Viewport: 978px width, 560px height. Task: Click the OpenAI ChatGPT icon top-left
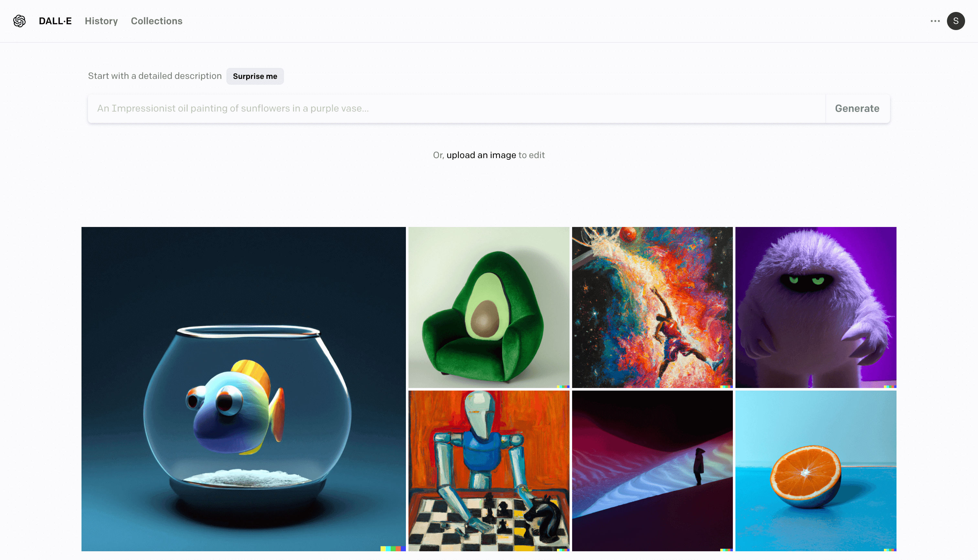click(19, 21)
